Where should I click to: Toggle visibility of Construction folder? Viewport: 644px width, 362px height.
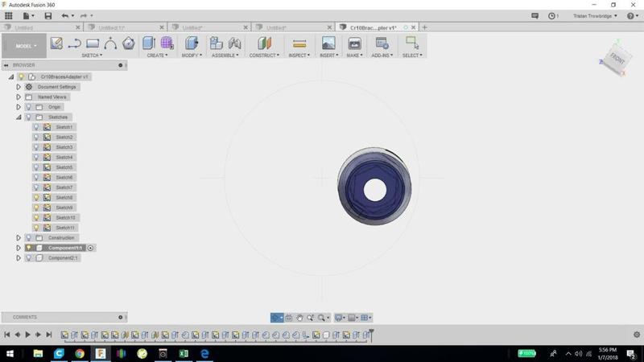pos(28,238)
